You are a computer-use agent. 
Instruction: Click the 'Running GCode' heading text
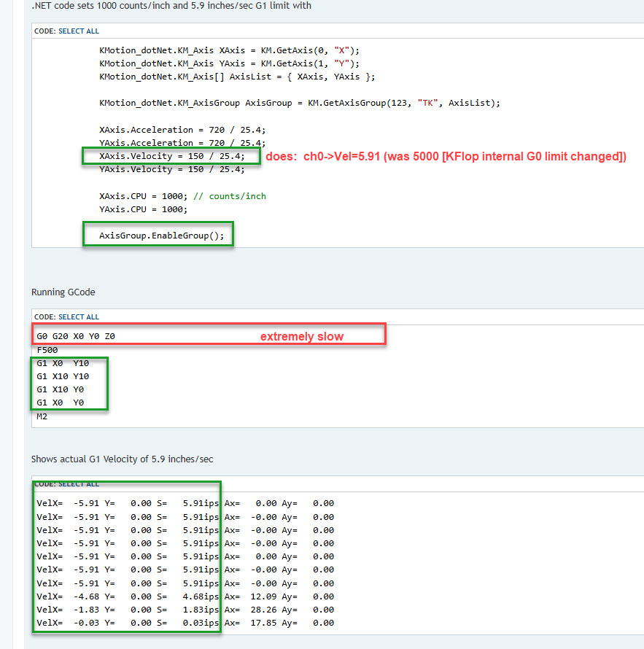click(x=63, y=292)
